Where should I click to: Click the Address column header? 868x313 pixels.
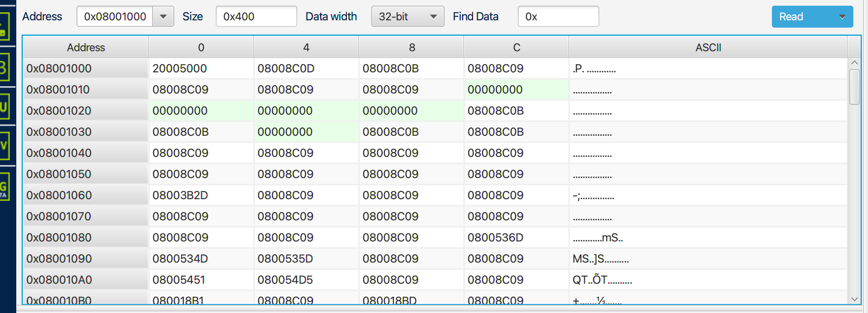pyautogui.click(x=85, y=48)
